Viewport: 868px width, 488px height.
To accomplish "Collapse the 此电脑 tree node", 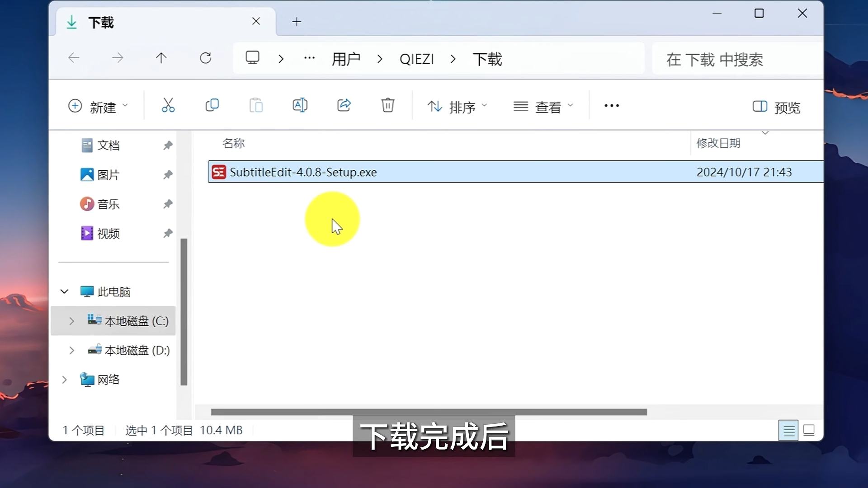I will point(64,292).
